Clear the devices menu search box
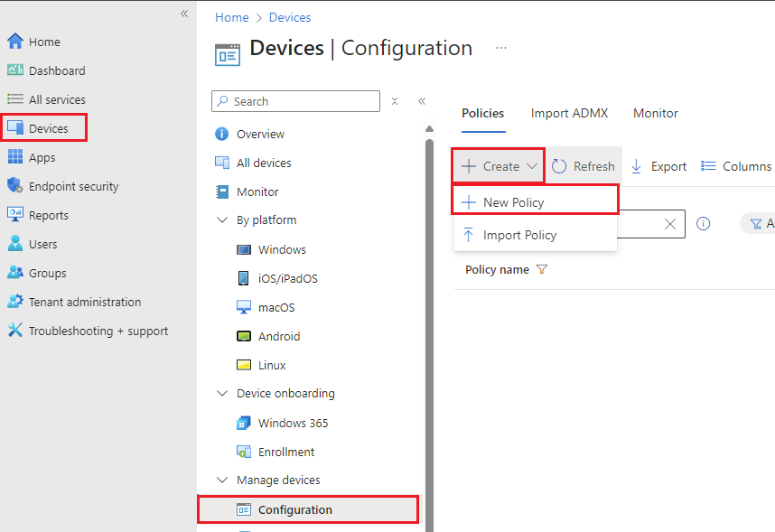This screenshot has height=532, width=775. [395, 101]
